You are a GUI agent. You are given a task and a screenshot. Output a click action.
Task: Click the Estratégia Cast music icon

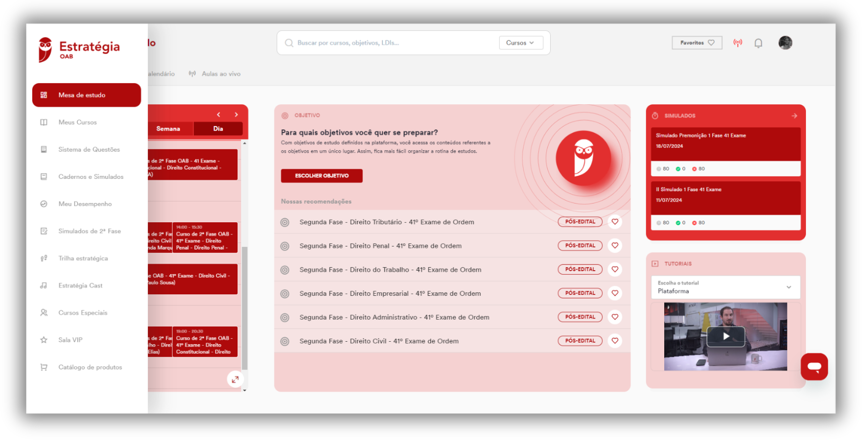[44, 285]
